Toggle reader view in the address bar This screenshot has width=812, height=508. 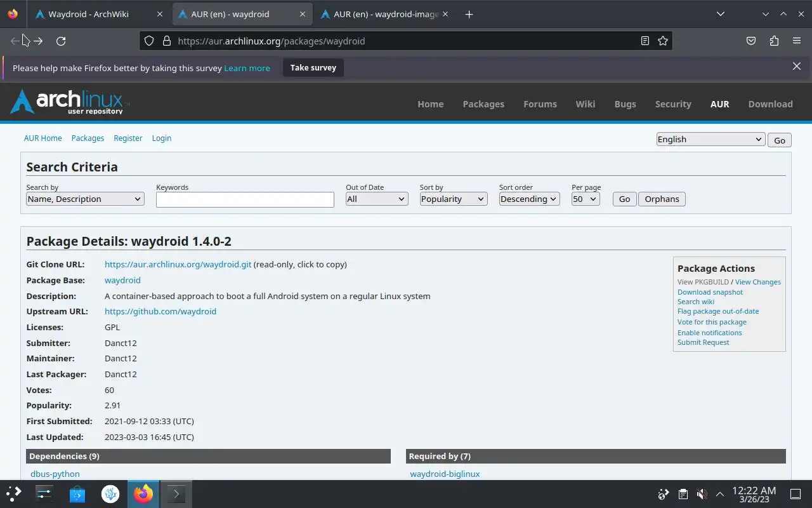[645, 41]
